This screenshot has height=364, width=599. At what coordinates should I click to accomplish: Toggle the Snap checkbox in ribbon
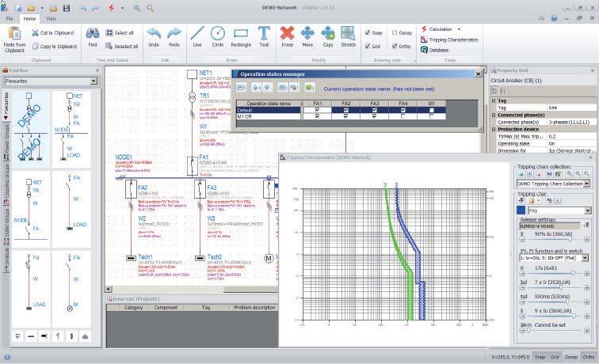368,32
